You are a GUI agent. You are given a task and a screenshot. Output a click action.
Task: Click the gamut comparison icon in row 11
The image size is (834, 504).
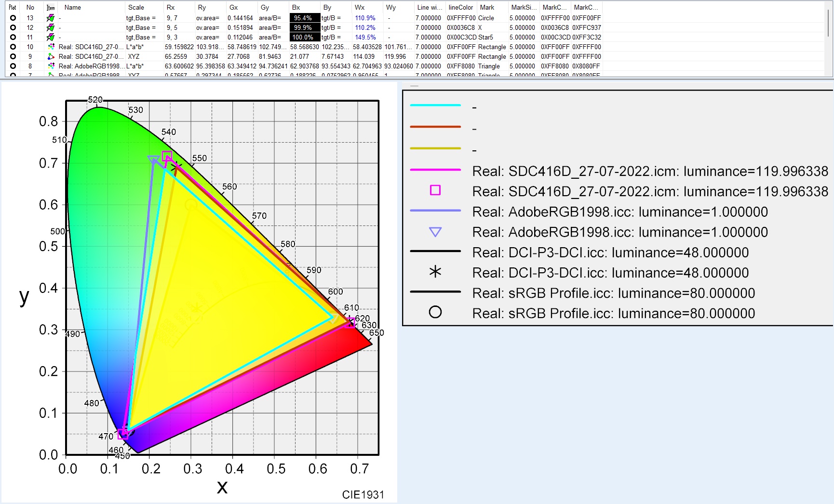click(51, 37)
